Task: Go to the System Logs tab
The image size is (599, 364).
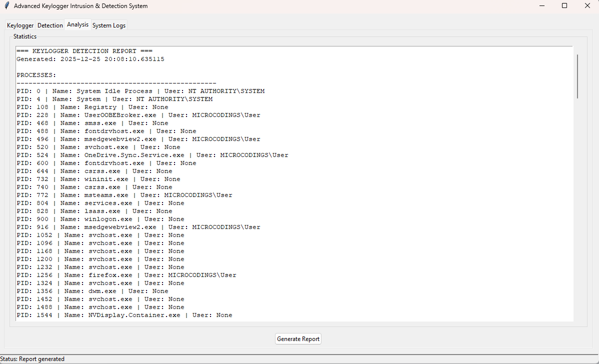Action: 109,25
